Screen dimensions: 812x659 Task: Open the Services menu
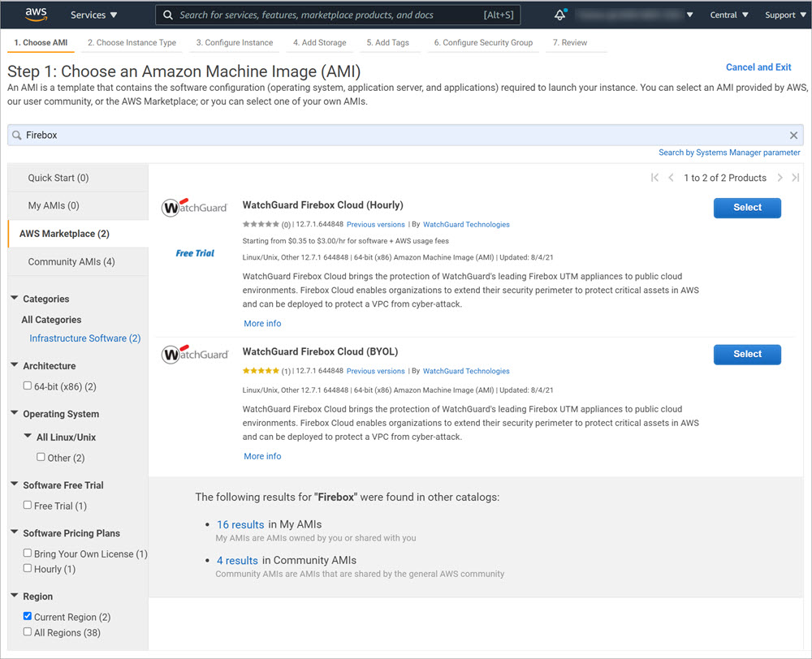(93, 14)
